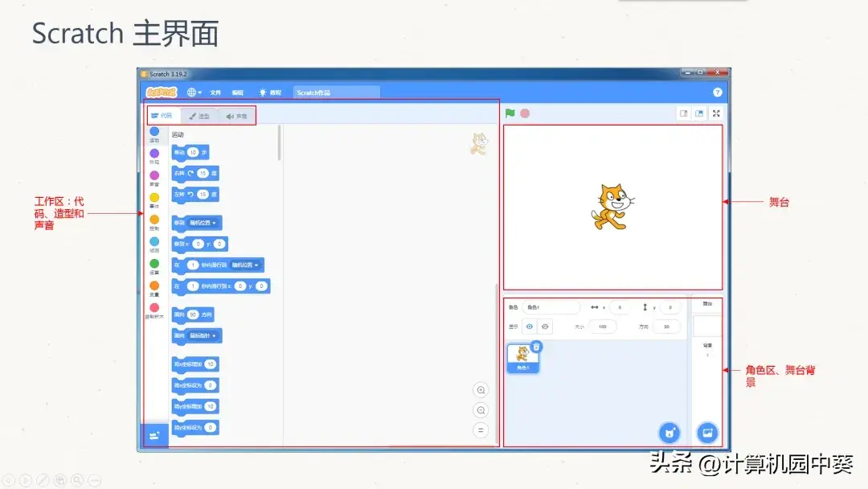Expand the 'go to random position' dropdown
This screenshot has width=868, height=489.
tap(202, 223)
